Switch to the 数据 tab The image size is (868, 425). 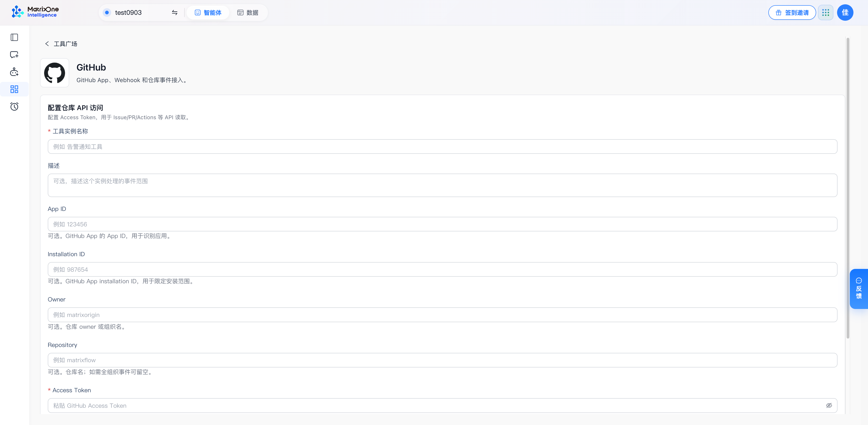(x=248, y=13)
